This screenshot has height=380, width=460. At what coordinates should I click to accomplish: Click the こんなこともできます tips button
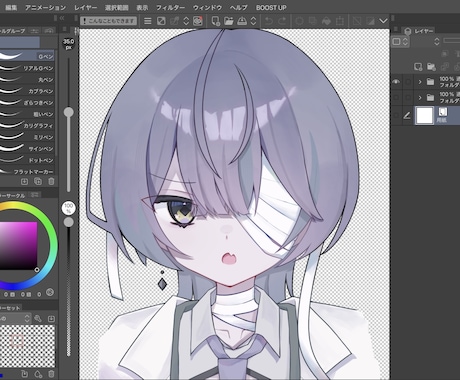tap(108, 21)
